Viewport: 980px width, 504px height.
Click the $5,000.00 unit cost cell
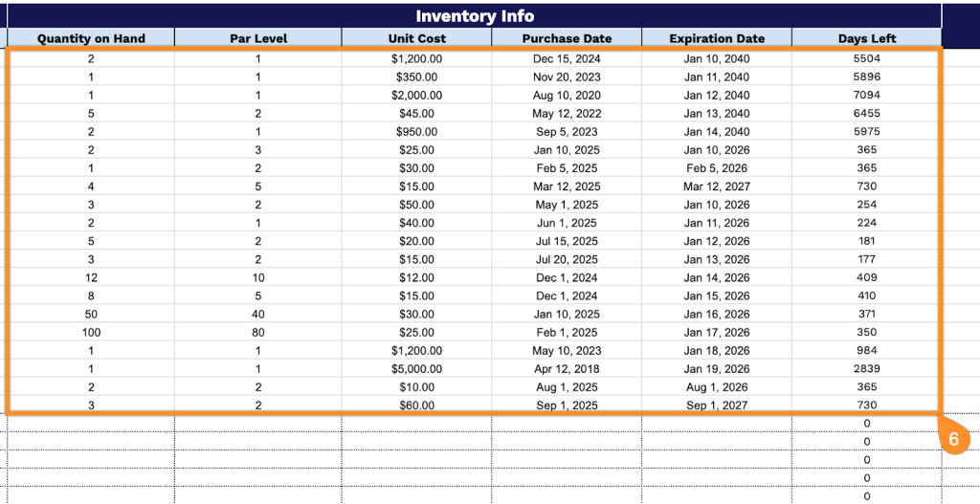(416, 369)
